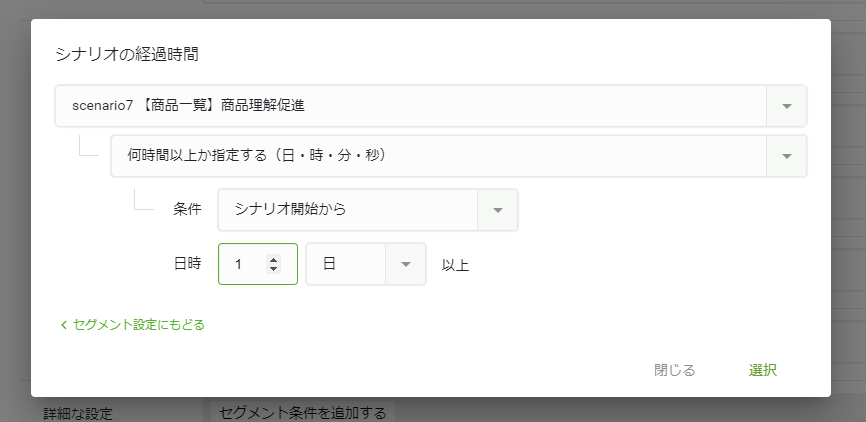The image size is (866, 422).
Task: Click the 選択 button
Action: tap(763, 370)
